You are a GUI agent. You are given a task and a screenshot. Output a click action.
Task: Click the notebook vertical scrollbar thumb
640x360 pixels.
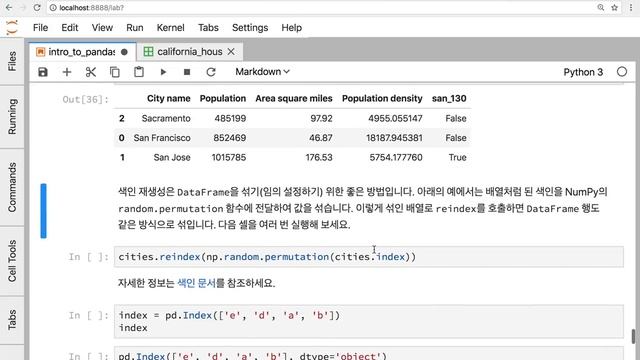pos(633,336)
